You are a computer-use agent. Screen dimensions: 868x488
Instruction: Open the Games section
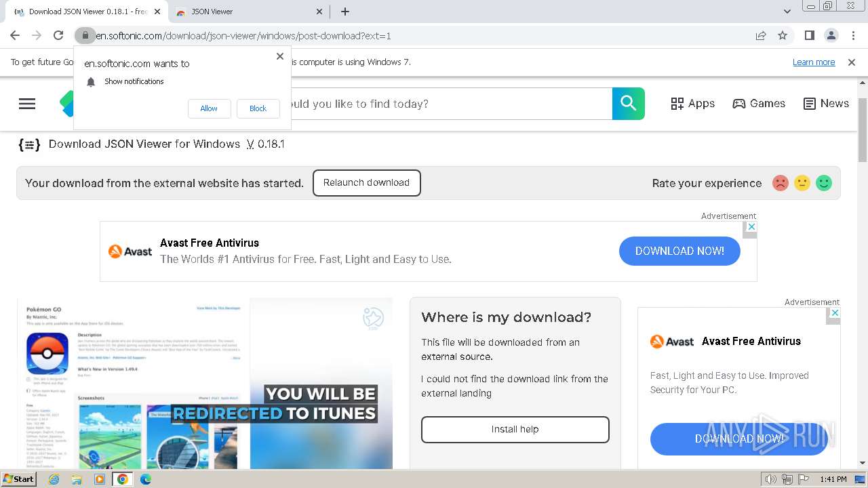click(759, 104)
